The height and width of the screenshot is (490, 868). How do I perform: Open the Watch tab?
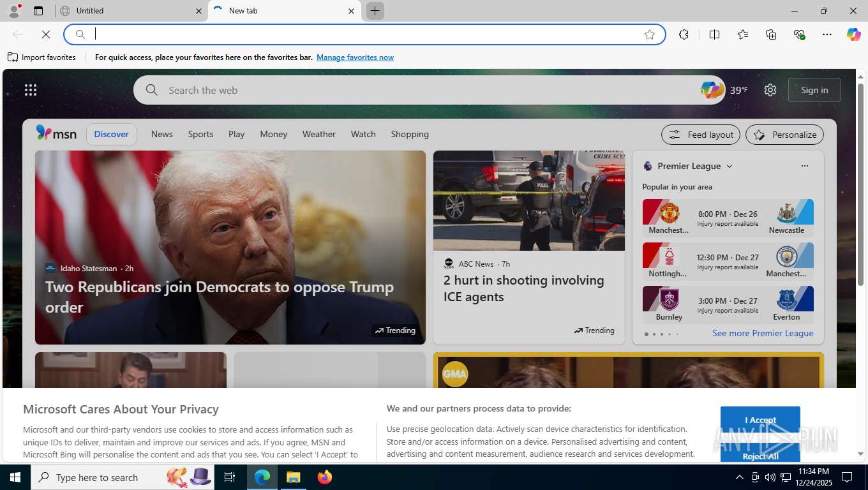(363, 134)
